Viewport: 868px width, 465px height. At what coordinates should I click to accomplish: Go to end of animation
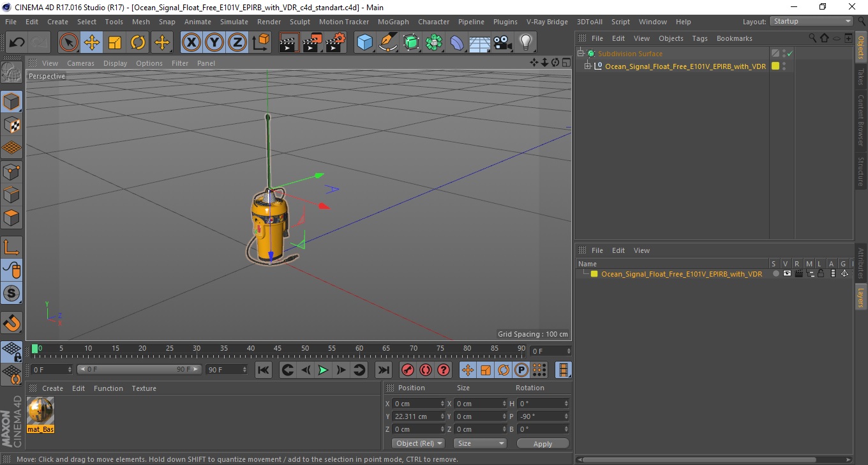(x=383, y=370)
